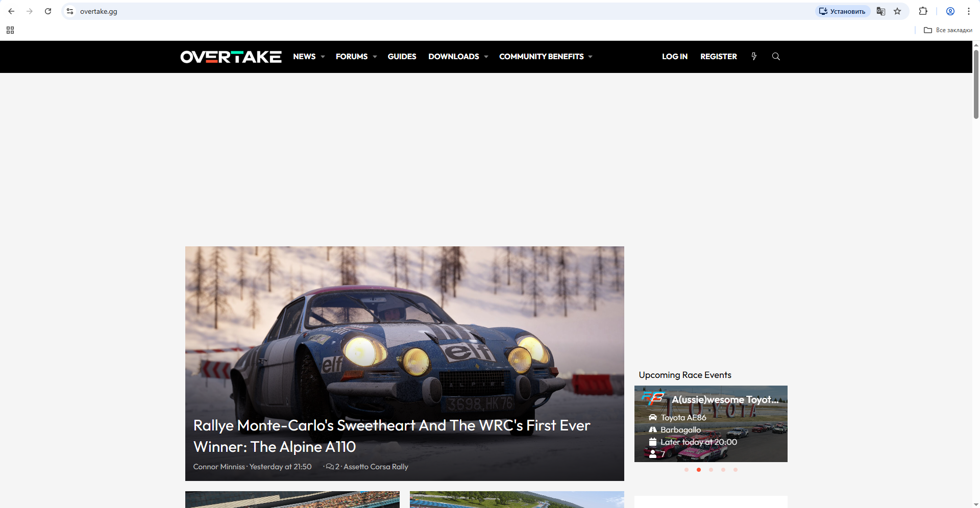Open the What's New lightning bolt icon
The width and height of the screenshot is (980, 508).
(x=754, y=57)
